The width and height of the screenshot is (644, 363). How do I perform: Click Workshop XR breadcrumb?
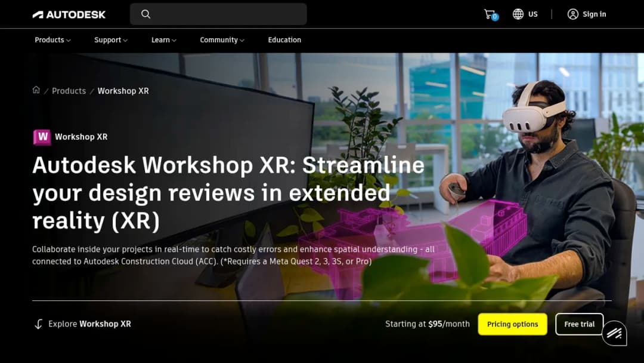(123, 91)
